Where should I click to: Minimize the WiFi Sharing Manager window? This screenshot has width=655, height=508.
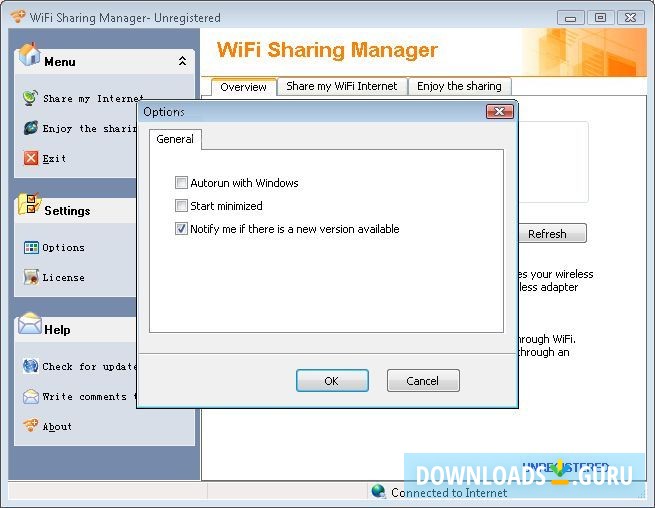pos(570,18)
